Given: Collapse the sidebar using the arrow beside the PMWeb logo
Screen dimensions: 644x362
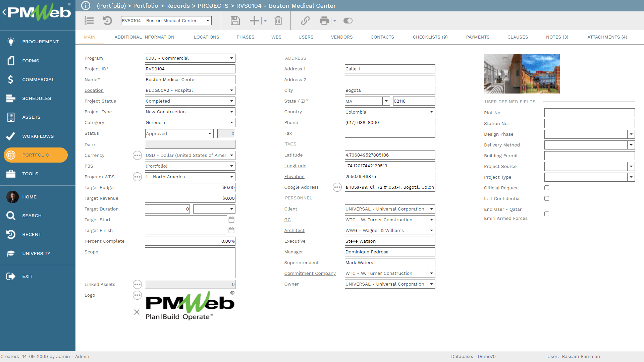Looking at the screenshot, I should coord(4,12).
